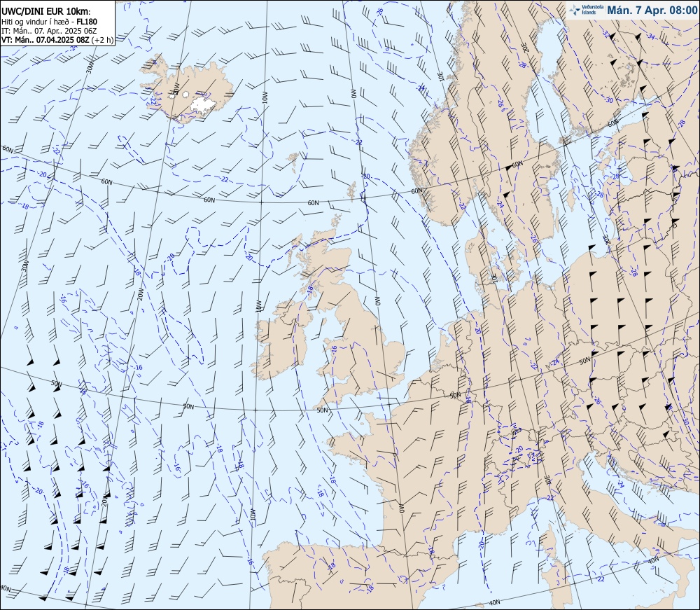
Task: Click the '-30' isotherm label over Finland
Action: 608,100
